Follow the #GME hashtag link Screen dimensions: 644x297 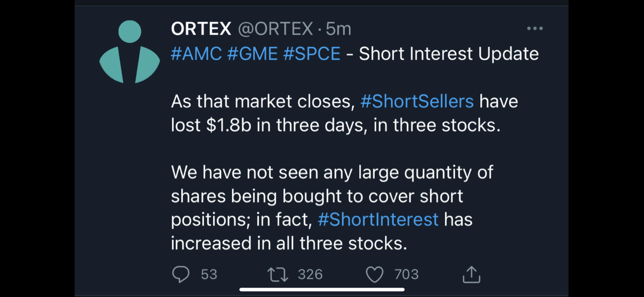(x=252, y=54)
